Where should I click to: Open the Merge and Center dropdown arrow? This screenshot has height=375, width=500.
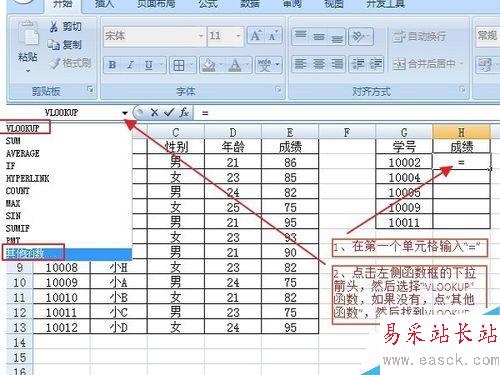click(462, 63)
